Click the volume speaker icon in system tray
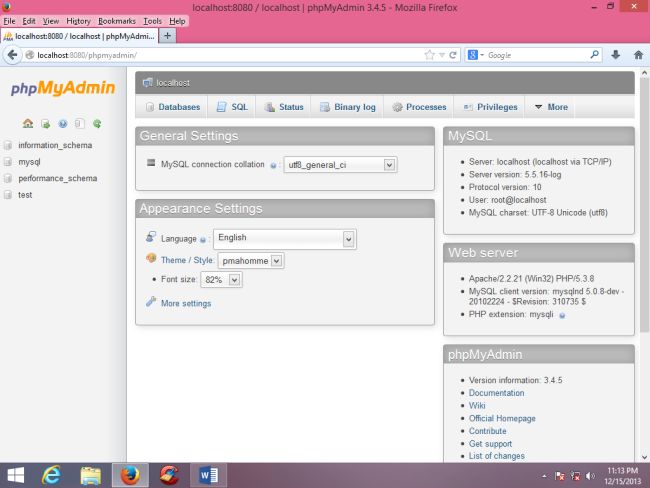650x488 pixels. [589, 476]
